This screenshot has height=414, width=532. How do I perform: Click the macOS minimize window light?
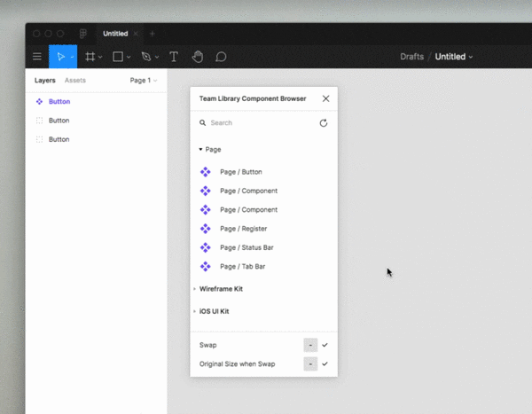click(49, 34)
